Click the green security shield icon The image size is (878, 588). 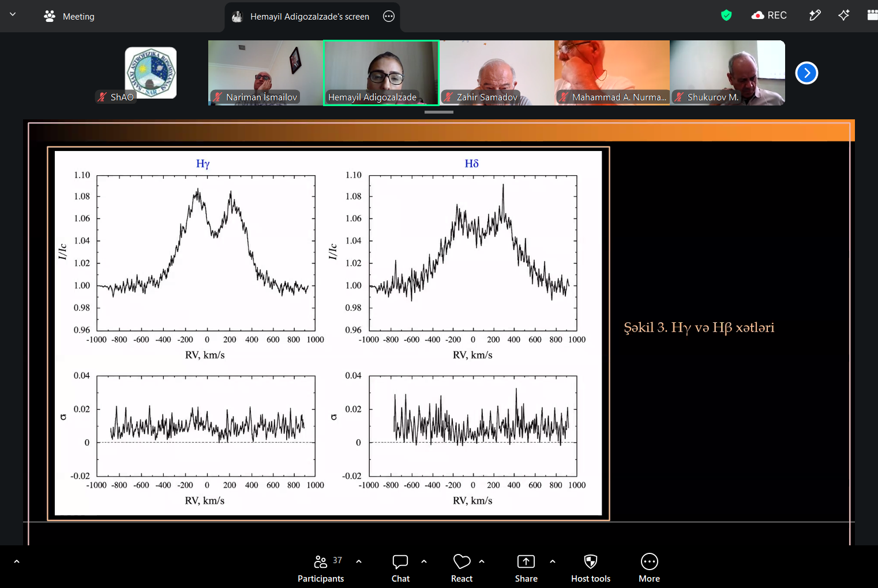pos(726,16)
